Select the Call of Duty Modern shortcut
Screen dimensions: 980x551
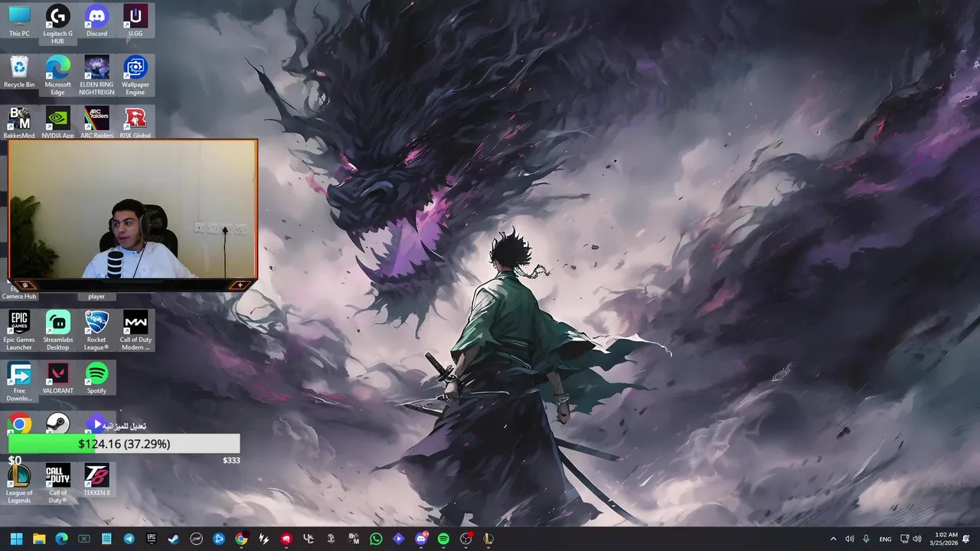click(x=136, y=331)
